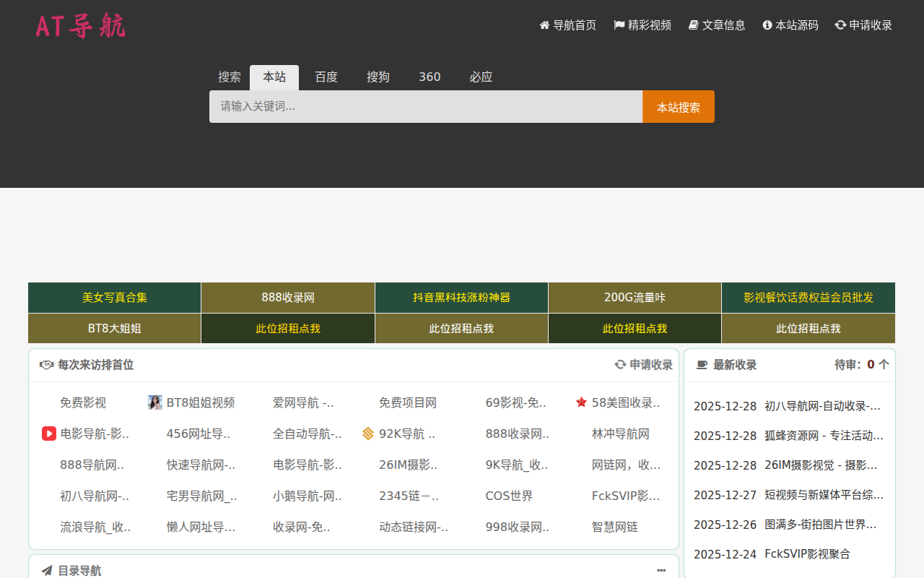The image size is (924, 578).
Task: Switch to the 必应 search tab
Action: pyautogui.click(x=481, y=77)
